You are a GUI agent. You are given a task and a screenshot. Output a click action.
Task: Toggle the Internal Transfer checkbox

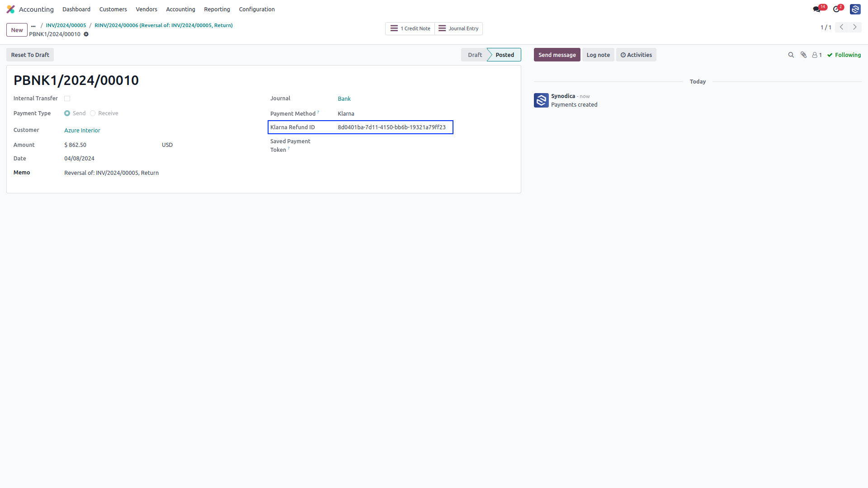click(67, 99)
